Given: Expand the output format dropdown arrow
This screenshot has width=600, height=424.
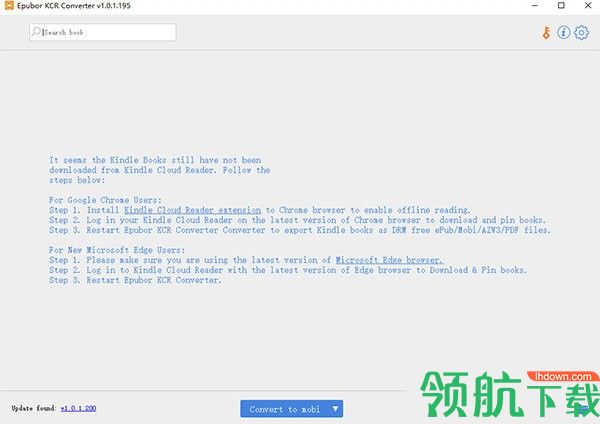Looking at the screenshot, I should [x=336, y=409].
